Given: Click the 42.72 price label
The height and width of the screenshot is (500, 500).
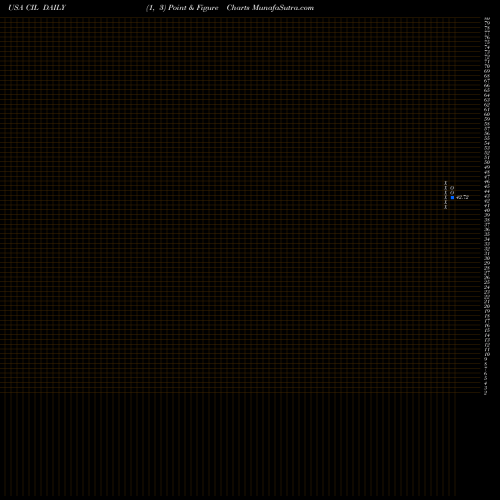Looking at the screenshot, I should pyautogui.click(x=462, y=197).
